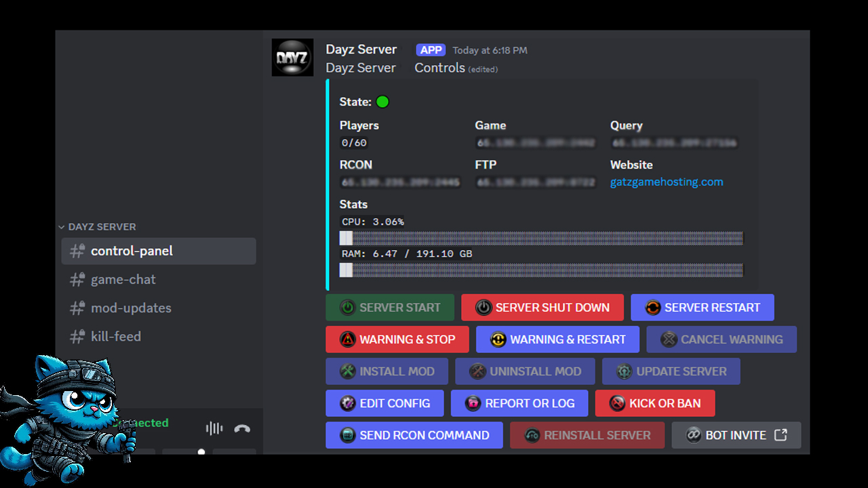
Task: Click the INSTALL MOD button
Action: coord(387,371)
